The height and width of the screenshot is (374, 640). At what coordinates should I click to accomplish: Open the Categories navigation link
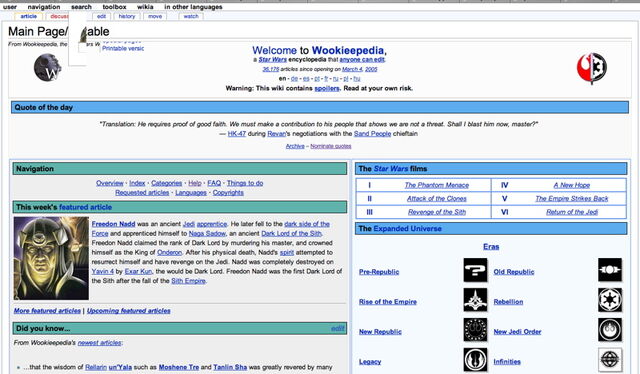(167, 183)
